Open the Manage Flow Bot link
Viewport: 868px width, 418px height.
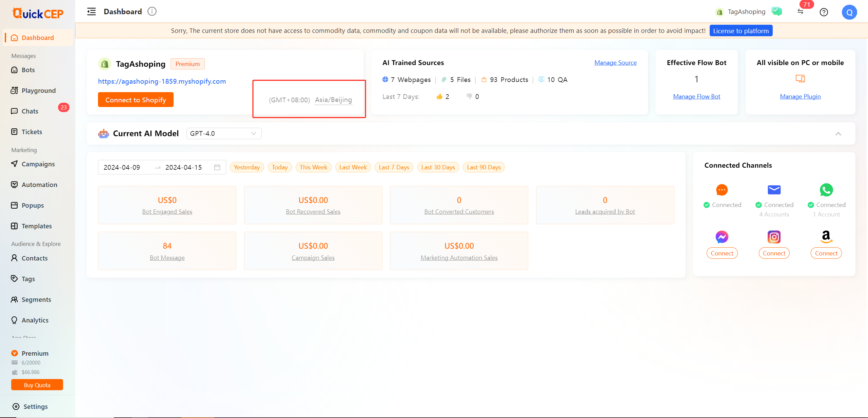point(696,97)
